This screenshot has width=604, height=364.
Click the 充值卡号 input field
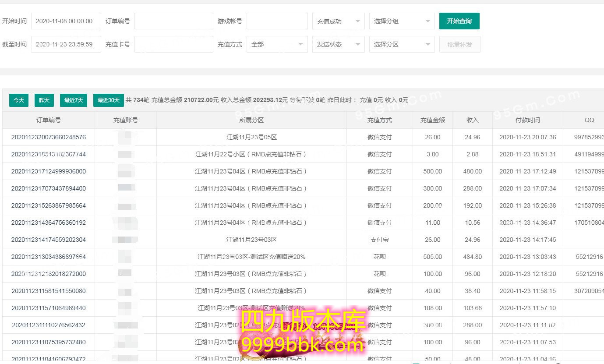pos(173,44)
